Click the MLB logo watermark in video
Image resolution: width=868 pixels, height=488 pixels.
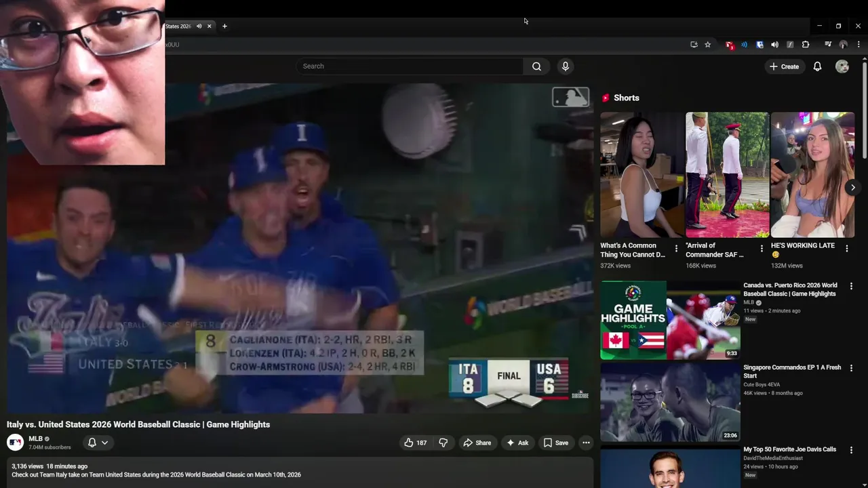pos(570,97)
